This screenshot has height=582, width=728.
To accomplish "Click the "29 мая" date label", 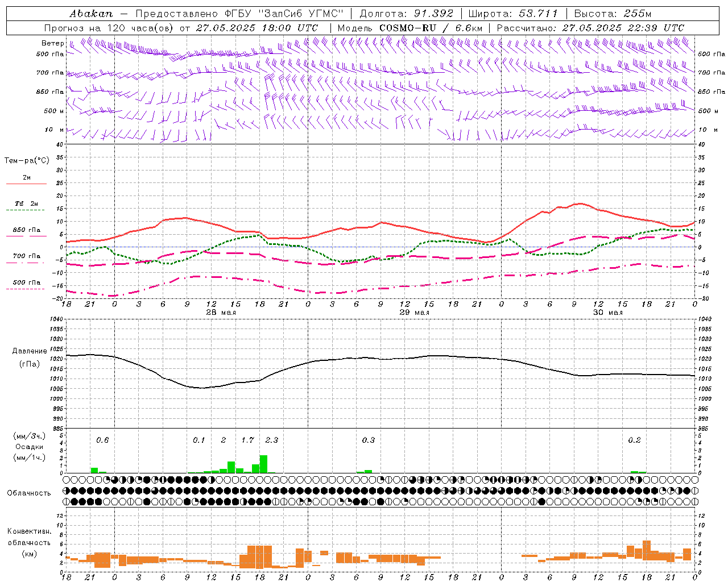I will point(415,313).
